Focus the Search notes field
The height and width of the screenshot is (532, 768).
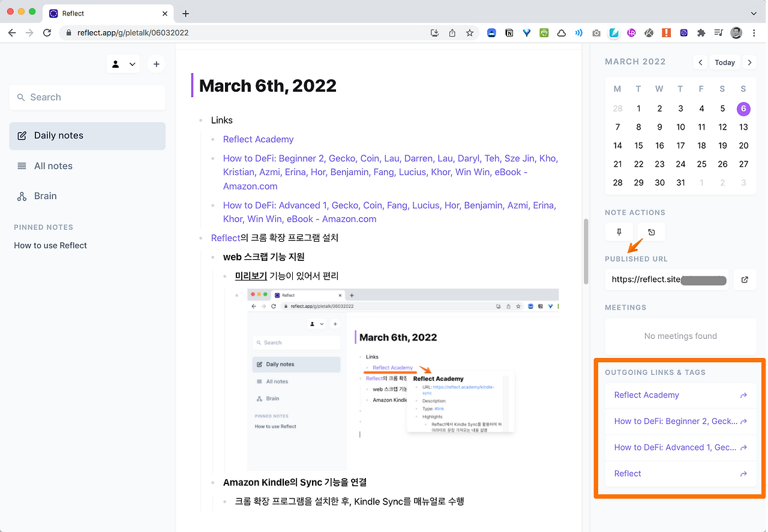pyautogui.click(x=87, y=97)
